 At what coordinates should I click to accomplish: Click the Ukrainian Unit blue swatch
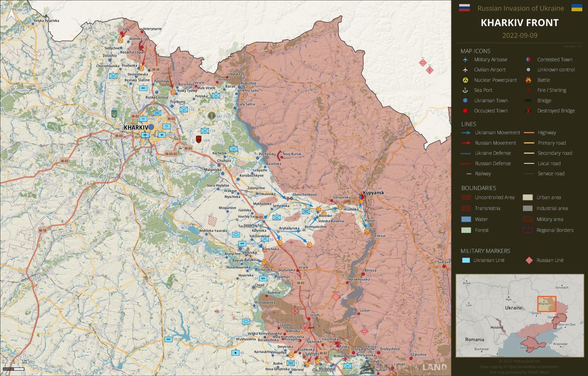click(x=466, y=260)
